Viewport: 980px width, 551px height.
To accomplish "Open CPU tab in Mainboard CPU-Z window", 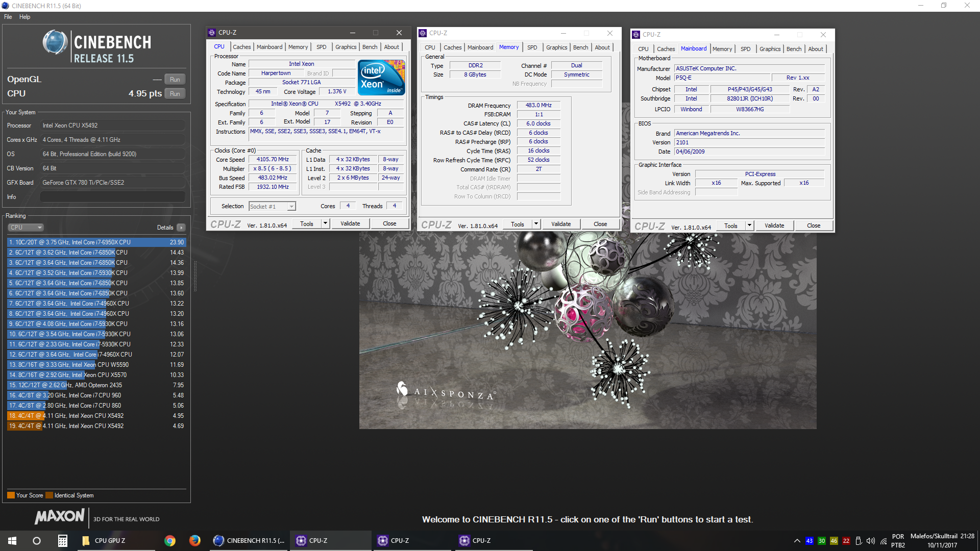I will click(x=643, y=49).
